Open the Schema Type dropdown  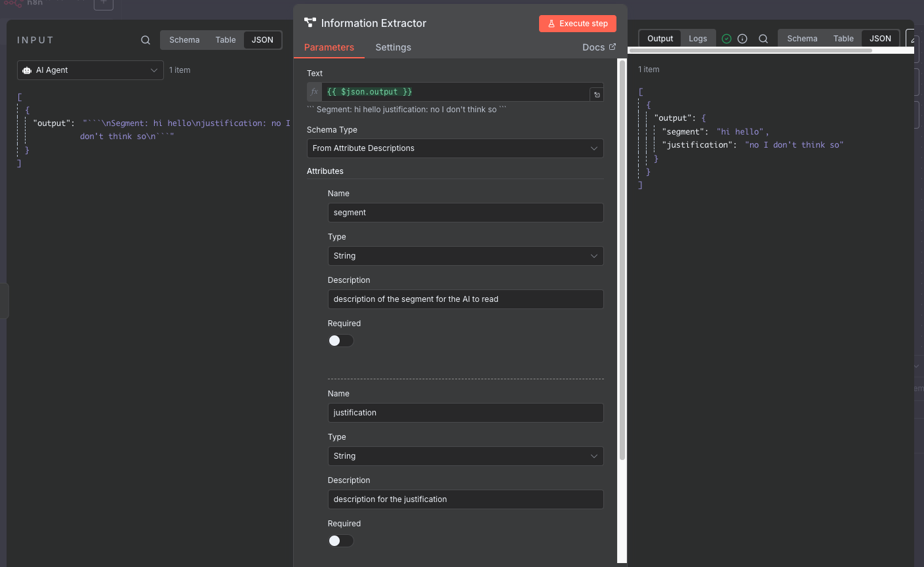[x=455, y=148]
